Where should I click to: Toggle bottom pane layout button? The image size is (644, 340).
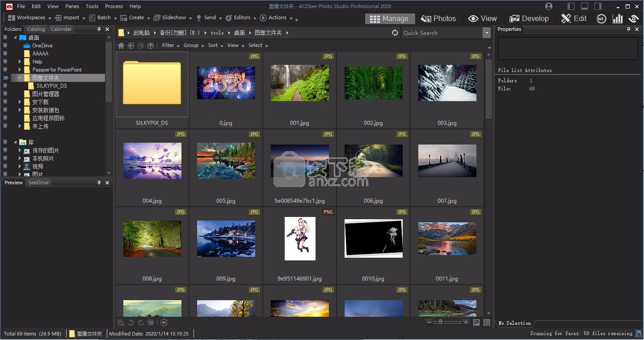(x=585, y=6)
